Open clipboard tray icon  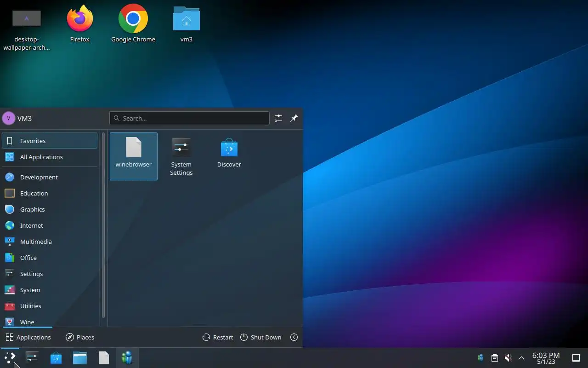point(494,357)
